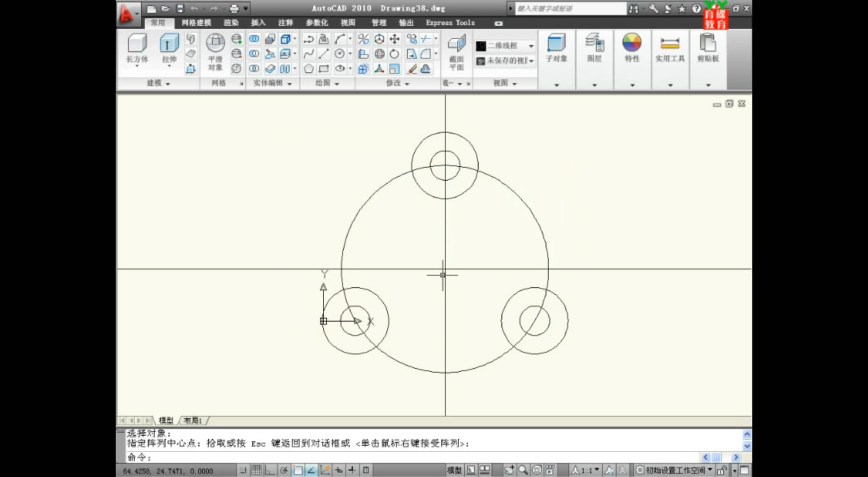This screenshot has width=868, height=477.
Task: Toggle Dynamic Input in status bar
Action: (x=339, y=470)
